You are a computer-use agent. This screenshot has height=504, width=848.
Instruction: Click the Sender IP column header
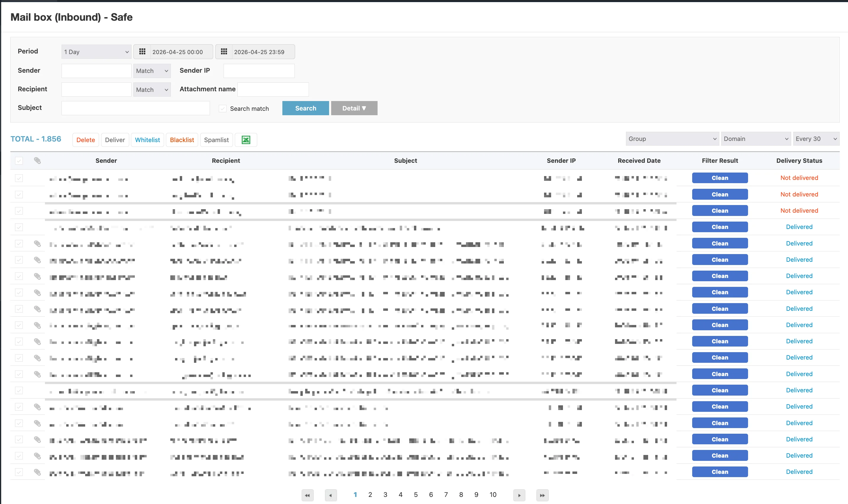coord(561,161)
